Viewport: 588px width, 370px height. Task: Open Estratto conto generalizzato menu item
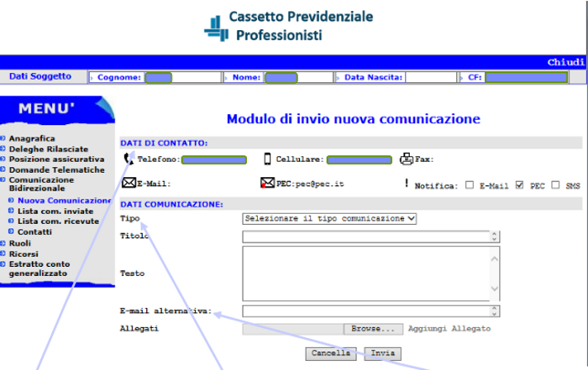tap(39, 268)
